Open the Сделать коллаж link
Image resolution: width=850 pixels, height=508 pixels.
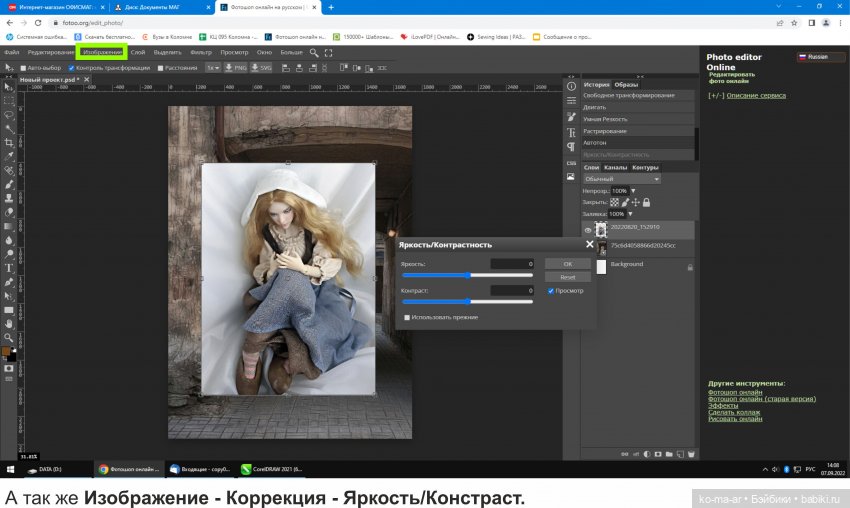click(734, 412)
